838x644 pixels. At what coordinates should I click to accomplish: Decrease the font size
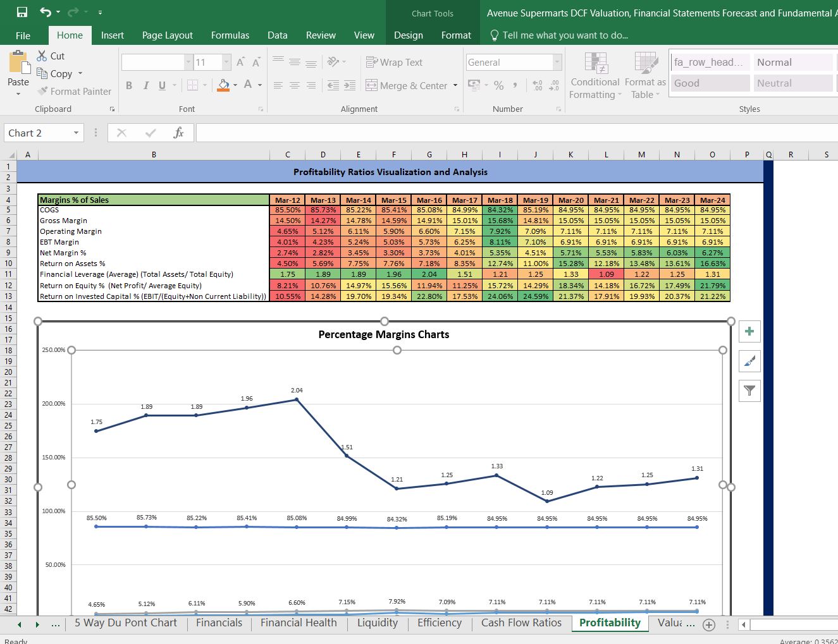click(256, 62)
